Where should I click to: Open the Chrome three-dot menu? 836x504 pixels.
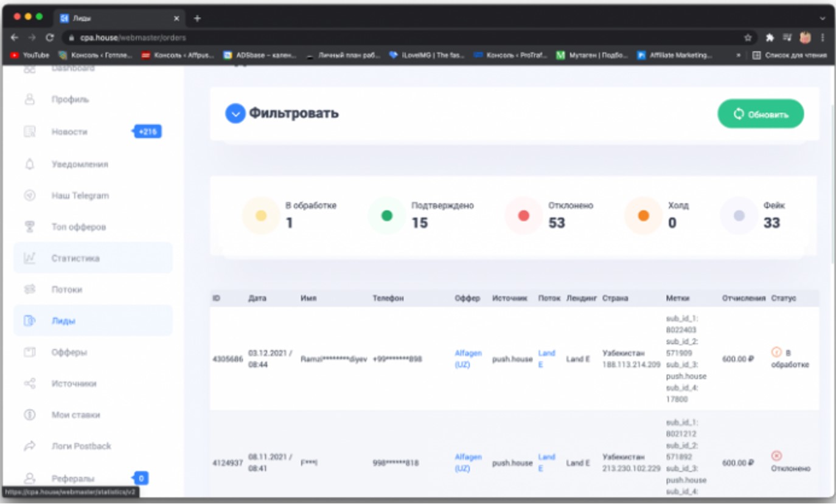pos(823,37)
